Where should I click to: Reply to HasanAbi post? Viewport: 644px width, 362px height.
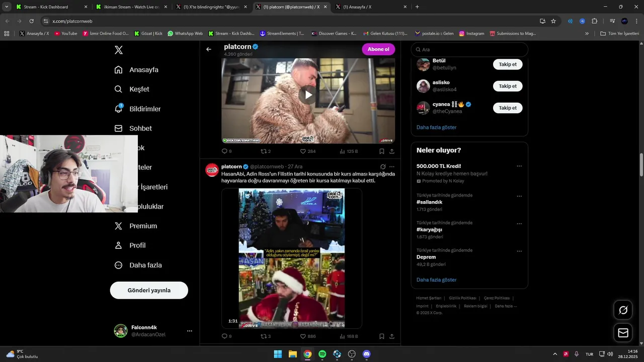226,336
